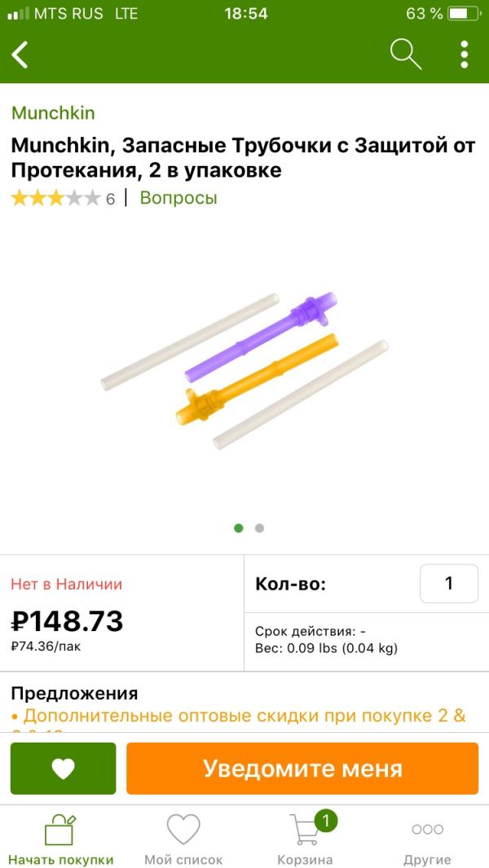Open the Munchkin brand link

53,113
